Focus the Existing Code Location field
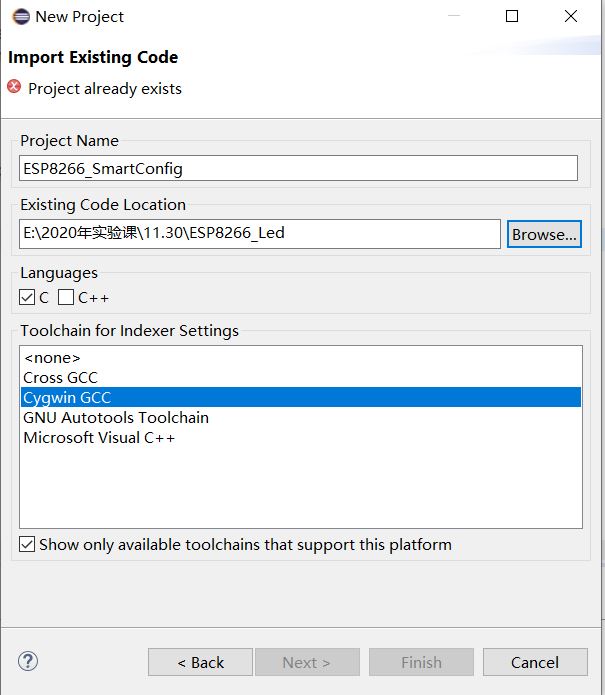 (260, 234)
